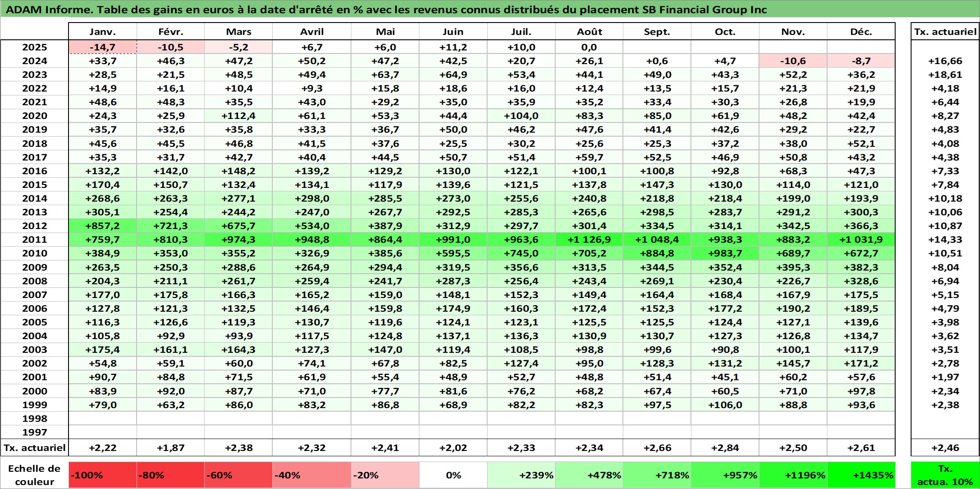This screenshot has width=980, height=489.
Task: Click the overall actuarial rate +2,46
Action: click(945, 448)
